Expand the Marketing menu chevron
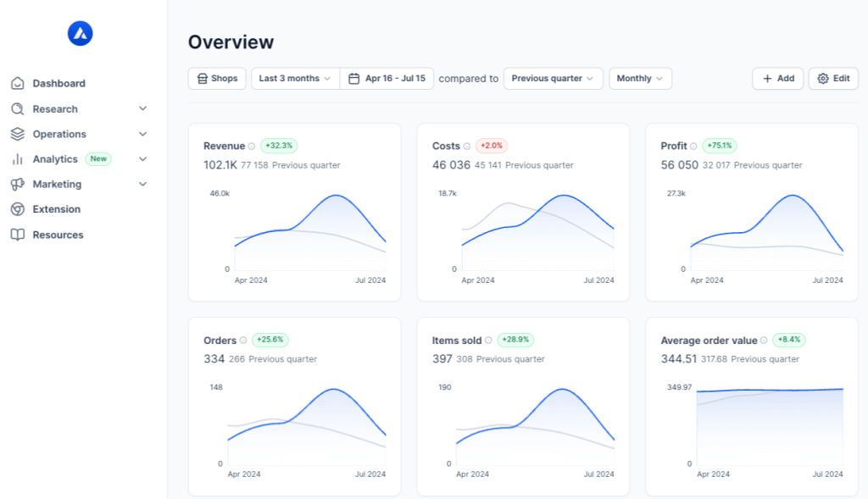The height and width of the screenshot is (499, 868). pos(142,184)
